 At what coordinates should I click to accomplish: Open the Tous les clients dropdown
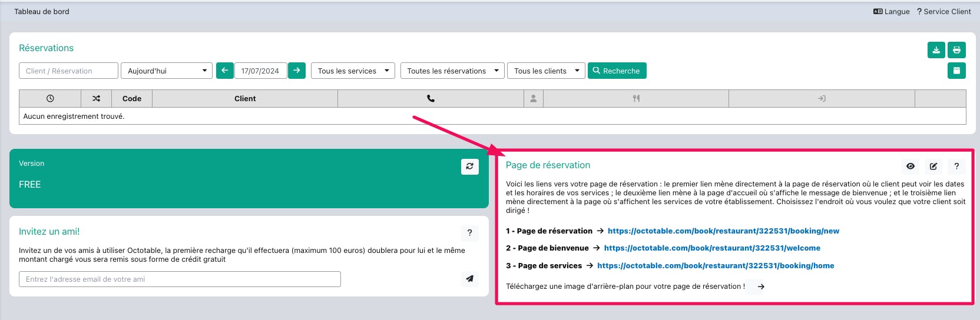546,71
